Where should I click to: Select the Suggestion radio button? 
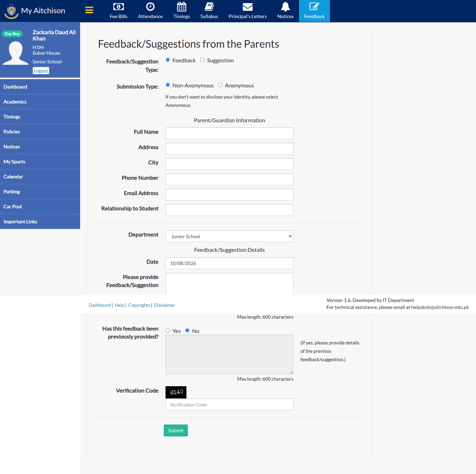[x=202, y=60]
